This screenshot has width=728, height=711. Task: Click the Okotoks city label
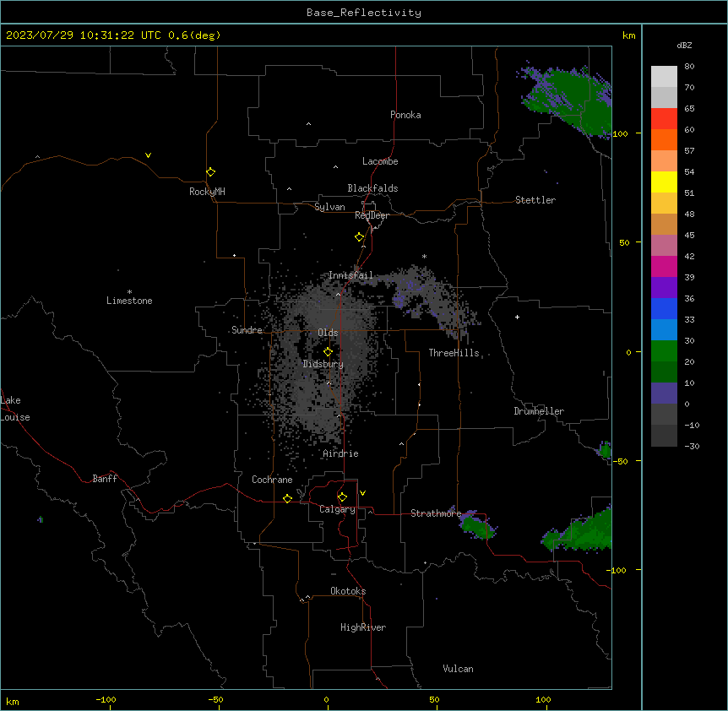click(348, 591)
